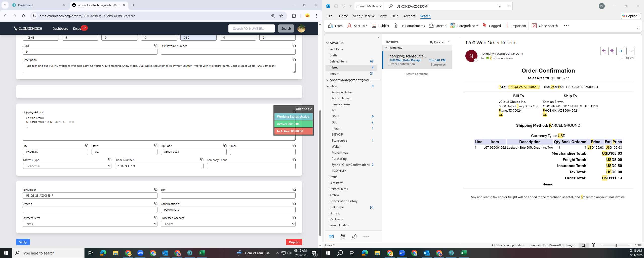Viewport: 644px width, 258px height.
Task: Open Outlook Home tab
Action: click(343, 16)
